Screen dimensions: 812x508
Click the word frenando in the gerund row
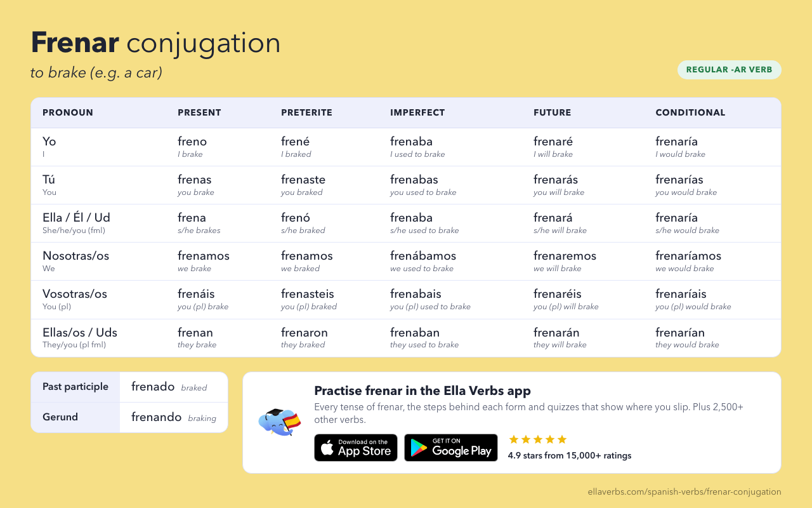[157, 417]
